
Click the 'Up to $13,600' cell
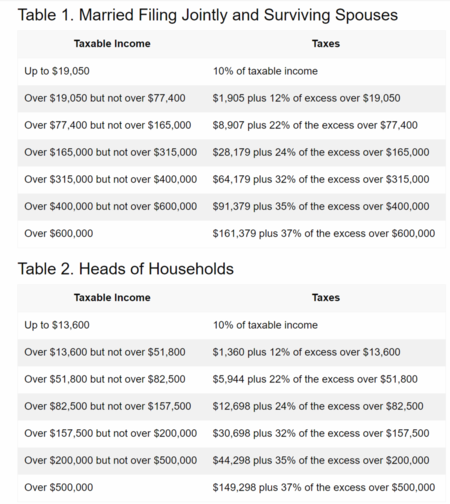[57, 325]
